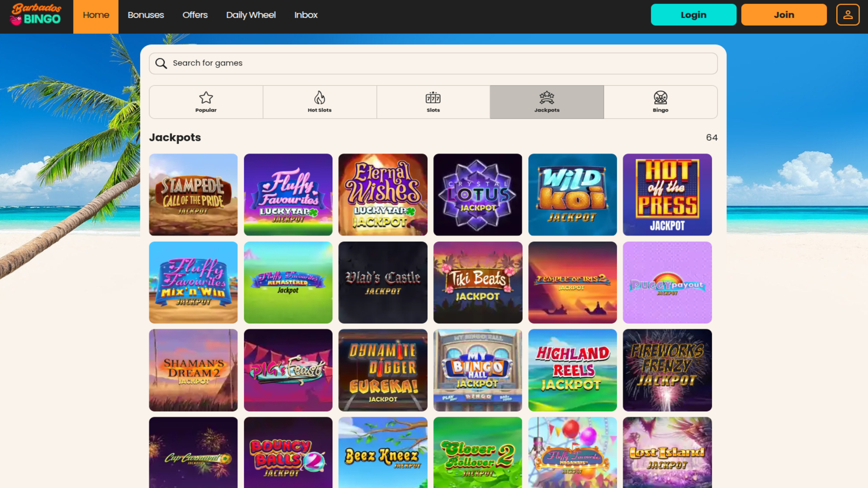Click the Login button

[x=693, y=14]
